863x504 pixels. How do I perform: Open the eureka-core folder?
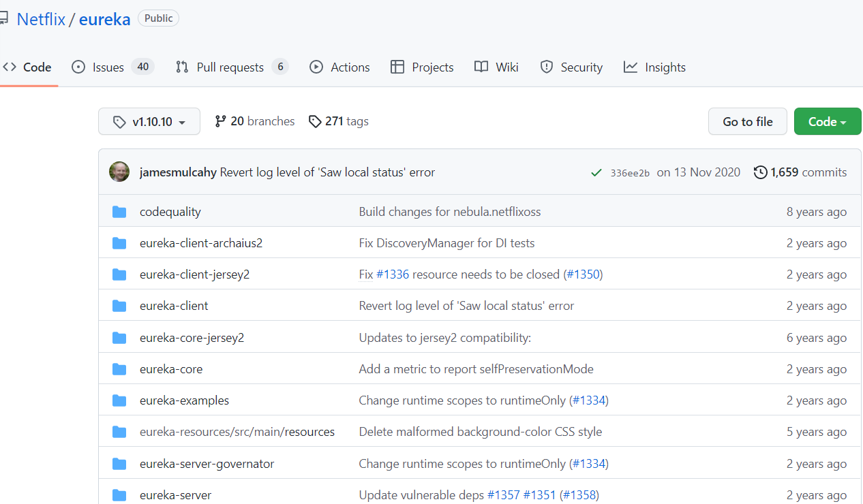point(171,369)
